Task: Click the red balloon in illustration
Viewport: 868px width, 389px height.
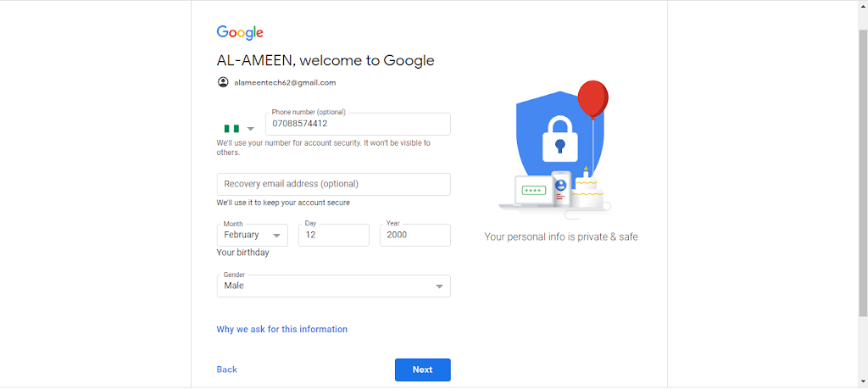Action: pos(593,99)
